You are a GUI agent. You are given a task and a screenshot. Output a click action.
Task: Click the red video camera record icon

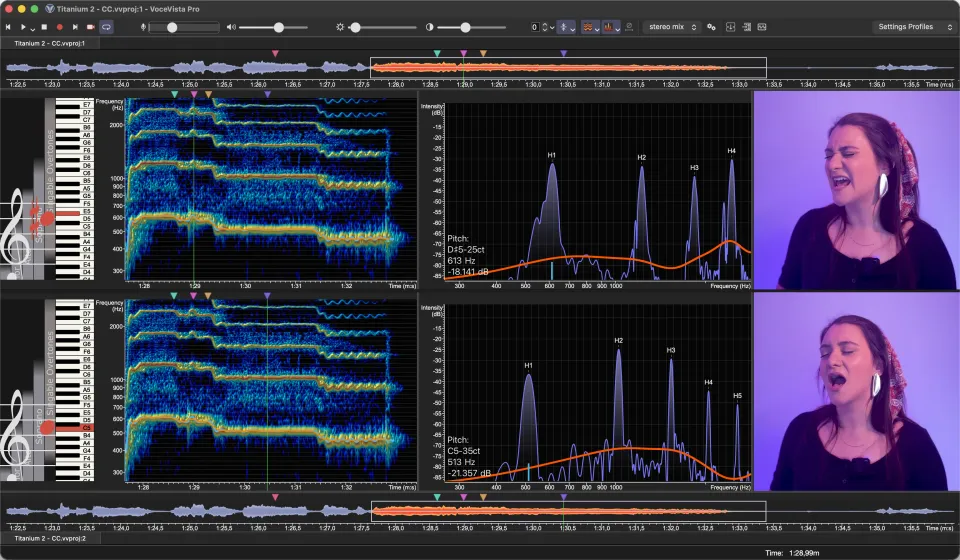coord(91,27)
